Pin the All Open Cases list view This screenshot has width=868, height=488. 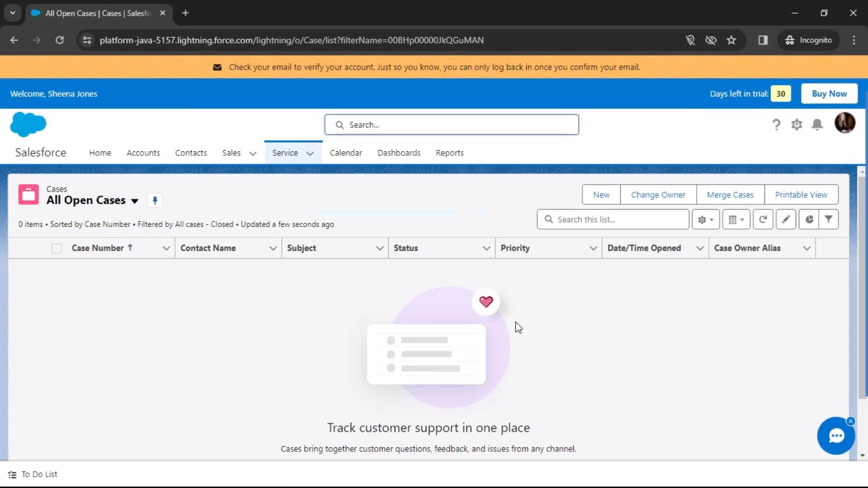155,200
